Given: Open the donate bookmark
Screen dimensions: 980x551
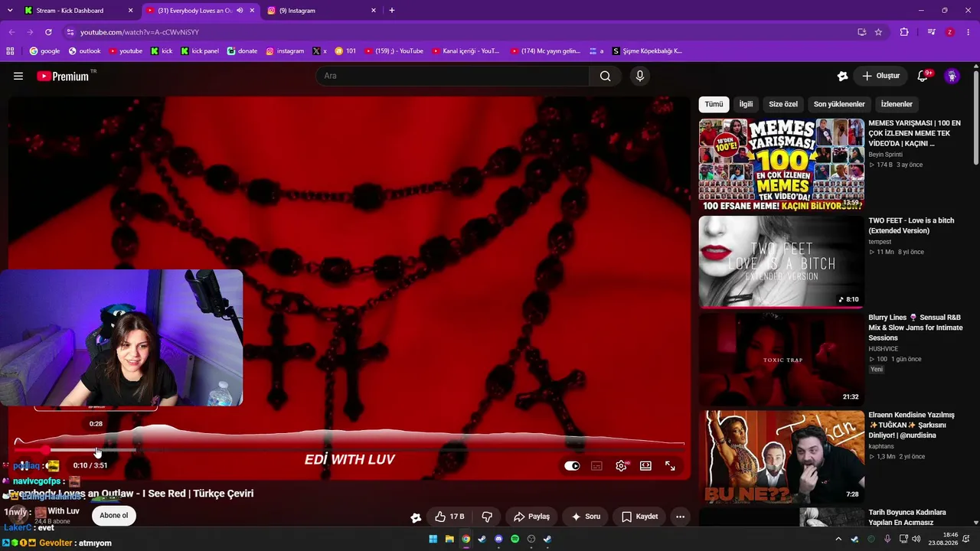Looking at the screenshot, I should 242,51.
